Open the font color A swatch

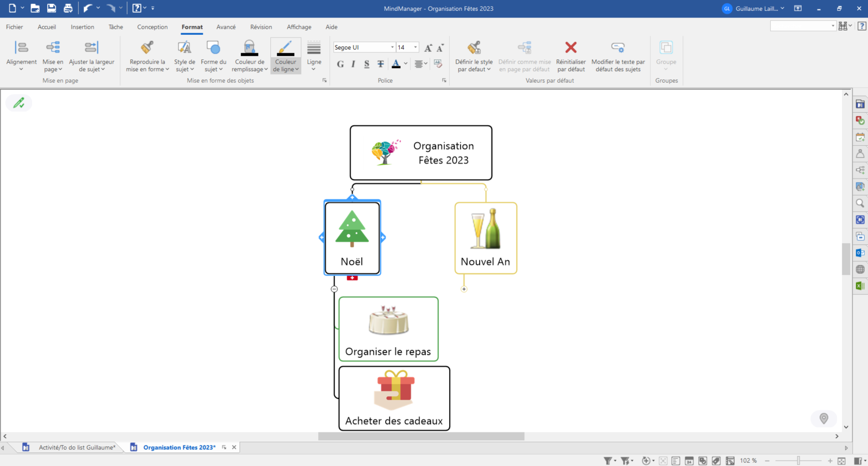point(396,64)
